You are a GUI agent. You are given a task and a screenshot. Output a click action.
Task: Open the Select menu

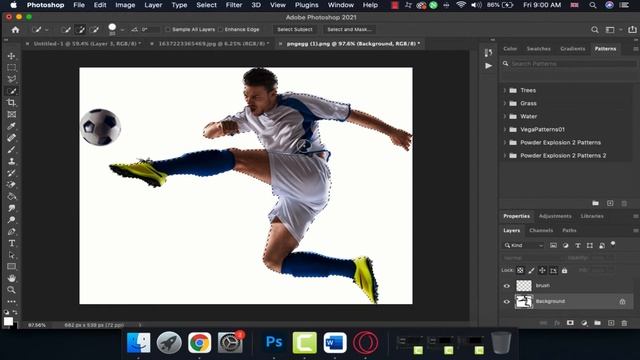(x=207, y=5)
